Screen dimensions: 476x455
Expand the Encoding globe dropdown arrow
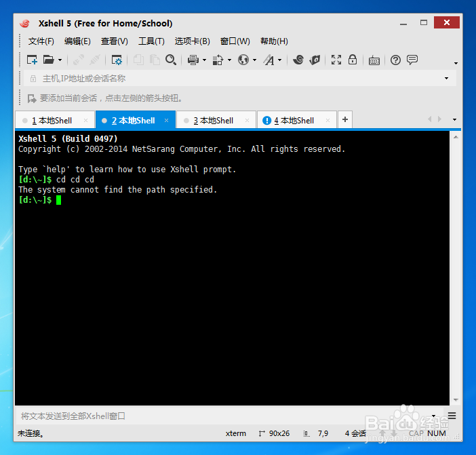point(255,60)
